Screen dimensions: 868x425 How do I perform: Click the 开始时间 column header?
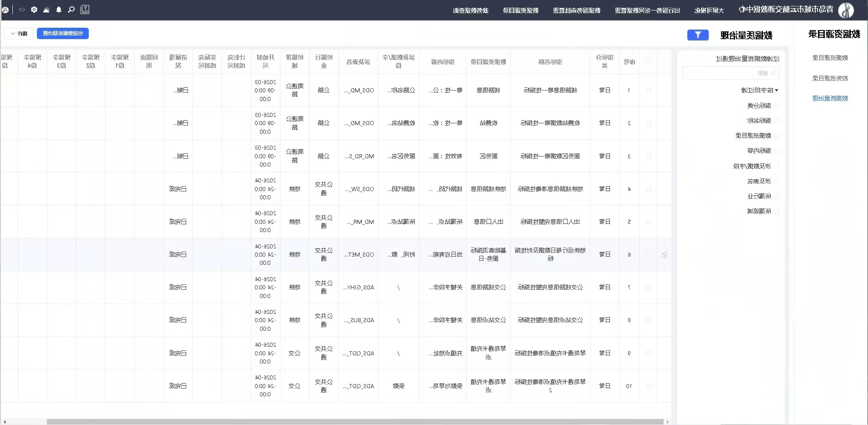pos(265,61)
